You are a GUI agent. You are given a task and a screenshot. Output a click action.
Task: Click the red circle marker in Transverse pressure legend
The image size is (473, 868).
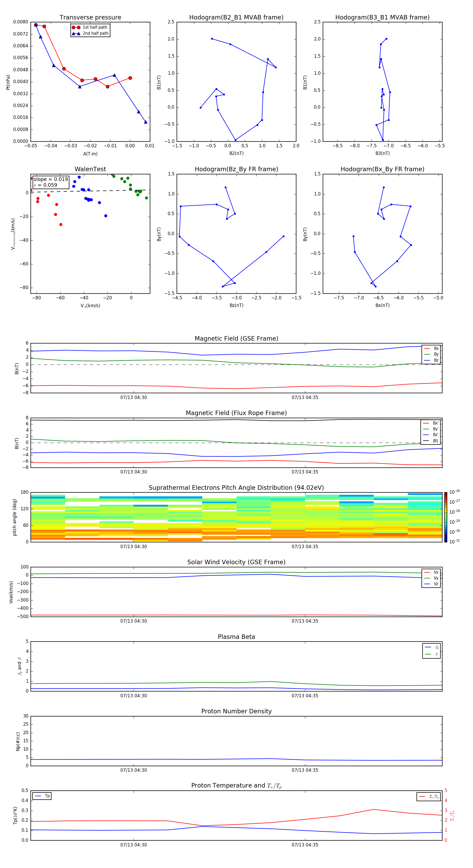point(76,28)
